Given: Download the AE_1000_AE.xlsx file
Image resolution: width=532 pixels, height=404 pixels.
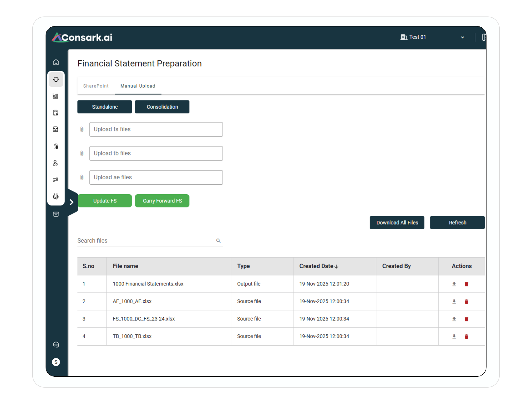Looking at the screenshot, I should click(454, 301).
